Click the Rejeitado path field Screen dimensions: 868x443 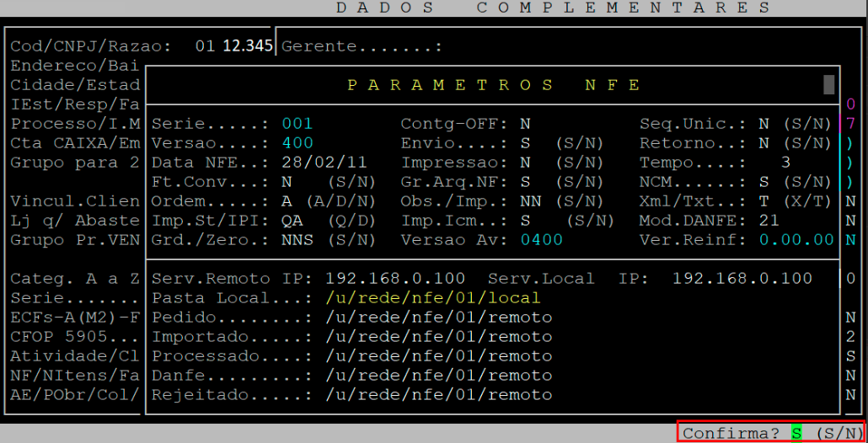(438, 395)
